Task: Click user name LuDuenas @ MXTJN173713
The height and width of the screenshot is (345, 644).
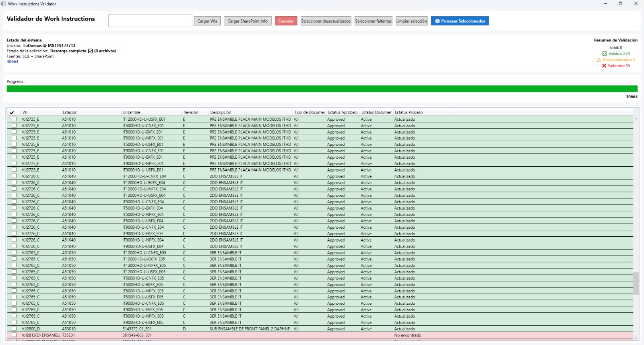Action: tap(49, 45)
